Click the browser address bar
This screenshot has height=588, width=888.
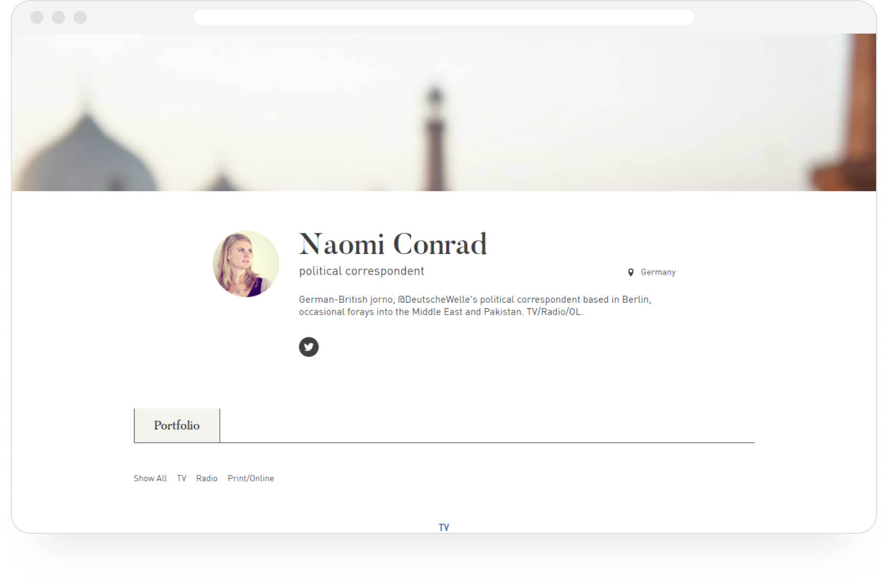(x=444, y=17)
